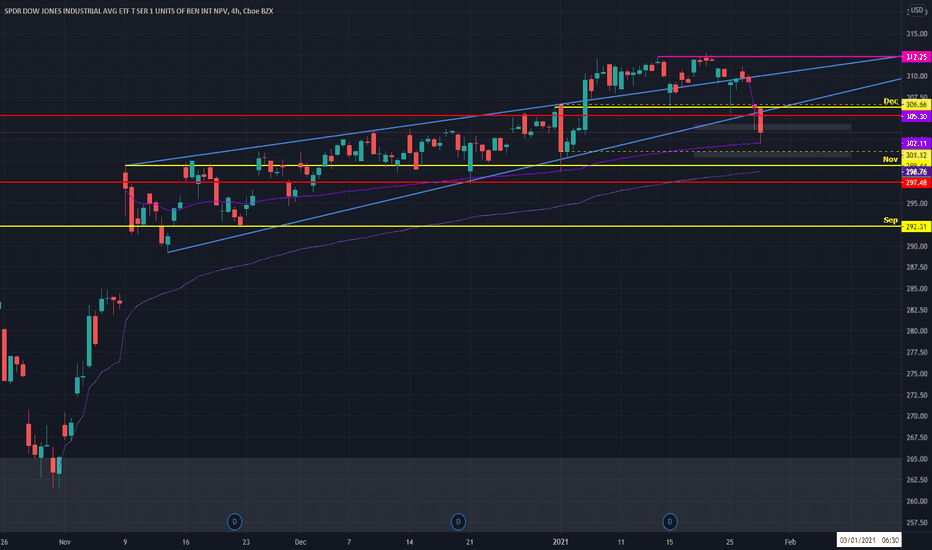Viewport: 932px width, 550px height.
Task: Click the Nov level text label
Action: coord(890,159)
